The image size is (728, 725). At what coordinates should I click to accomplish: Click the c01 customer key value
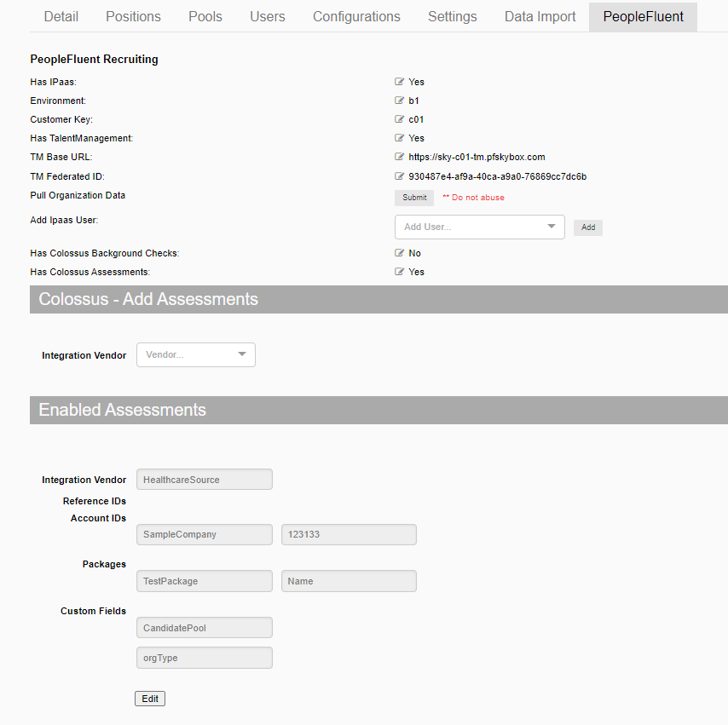point(416,119)
